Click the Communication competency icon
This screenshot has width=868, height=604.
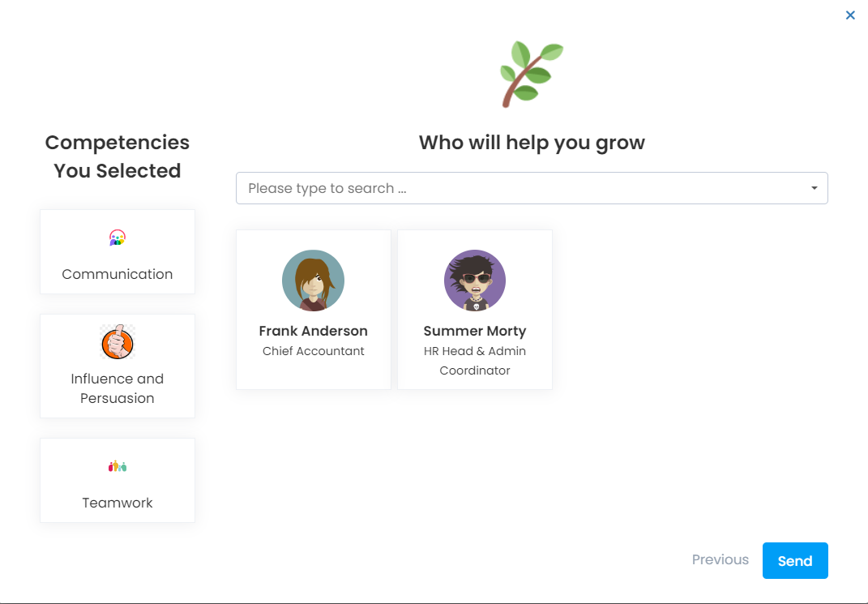[x=118, y=238]
